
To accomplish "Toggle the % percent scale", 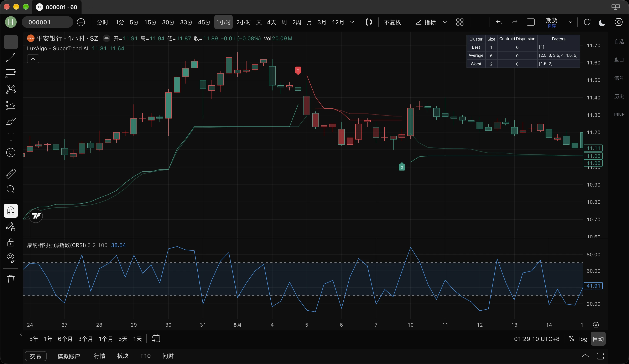I will [571, 339].
